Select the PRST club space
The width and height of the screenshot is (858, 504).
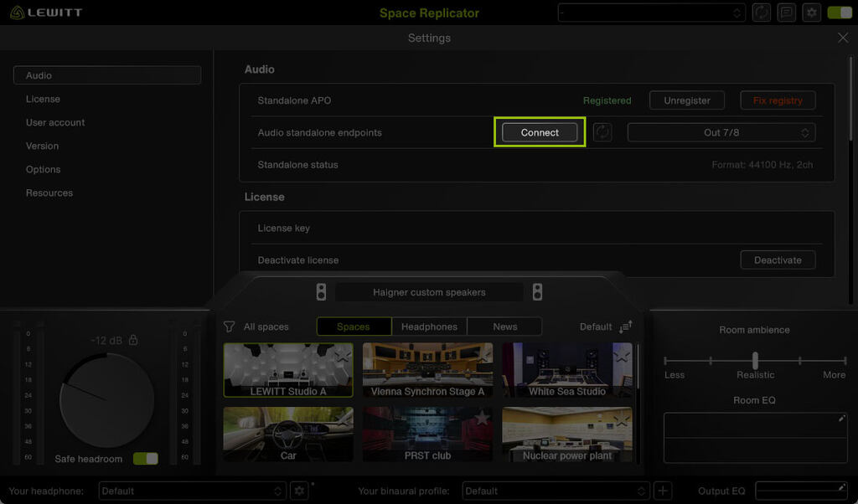click(x=427, y=434)
